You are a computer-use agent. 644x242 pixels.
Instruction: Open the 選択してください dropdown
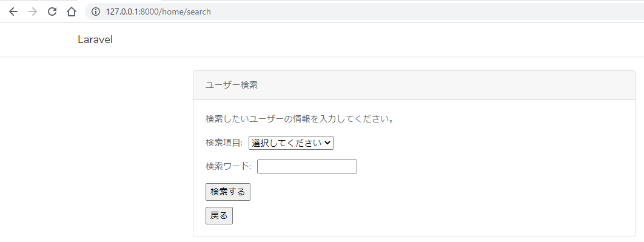(x=291, y=143)
